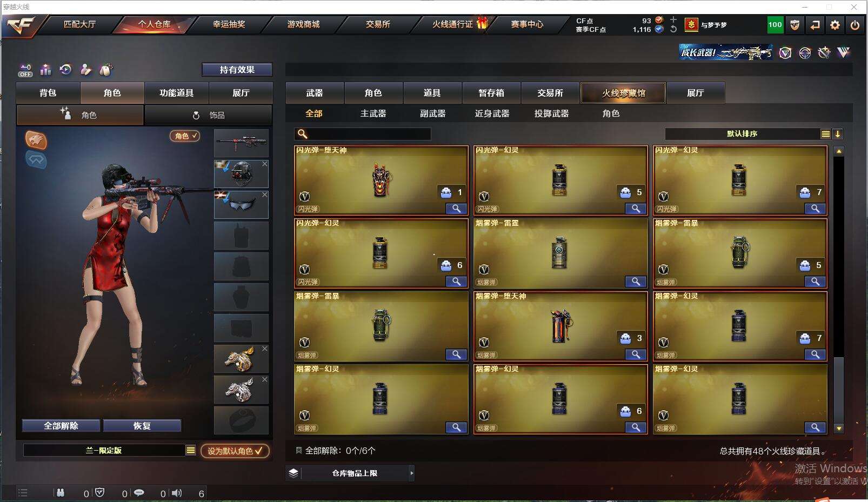The width and height of the screenshot is (868, 502).
Task: Expand the 仓库物品上限 arrow
Action: click(x=411, y=473)
